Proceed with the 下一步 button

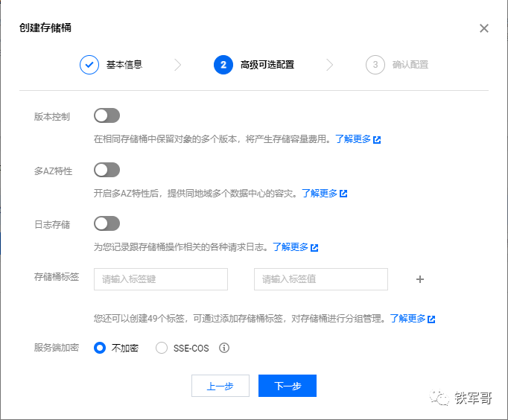point(288,386)
